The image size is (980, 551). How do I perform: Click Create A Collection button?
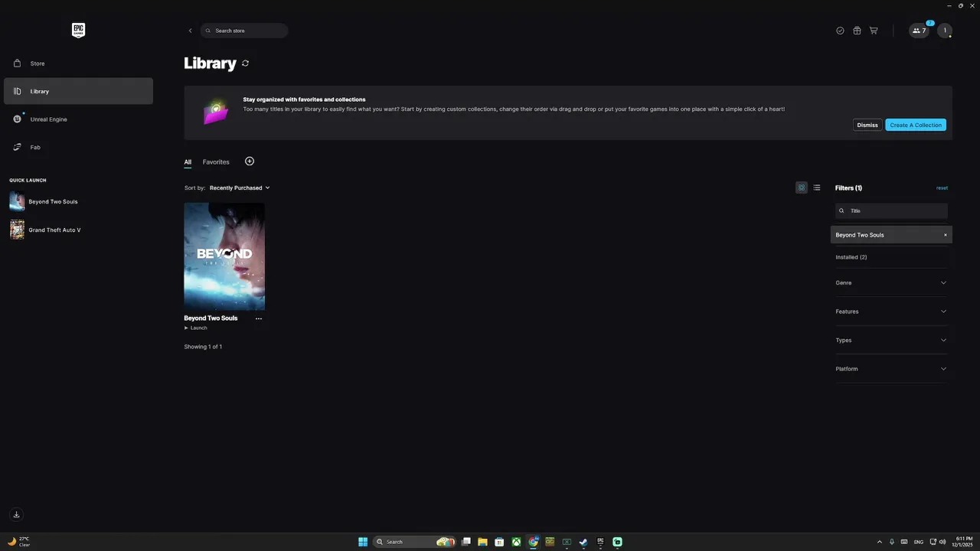[x=916, y=125]
